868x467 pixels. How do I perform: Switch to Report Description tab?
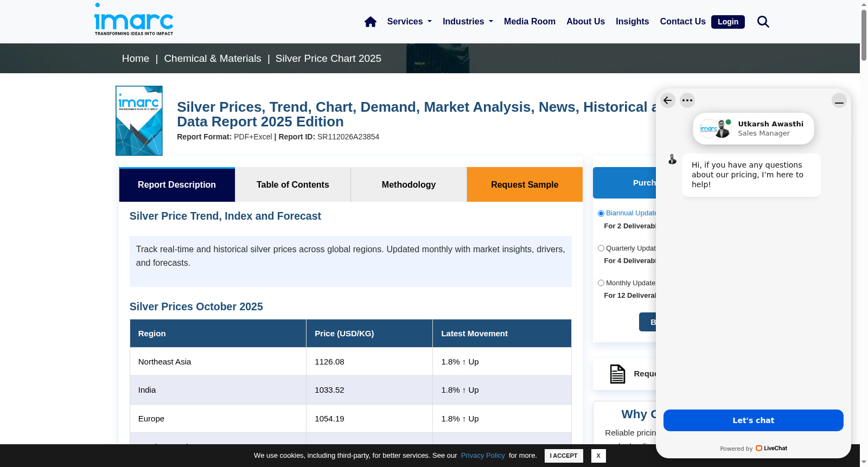click(177, 184)
